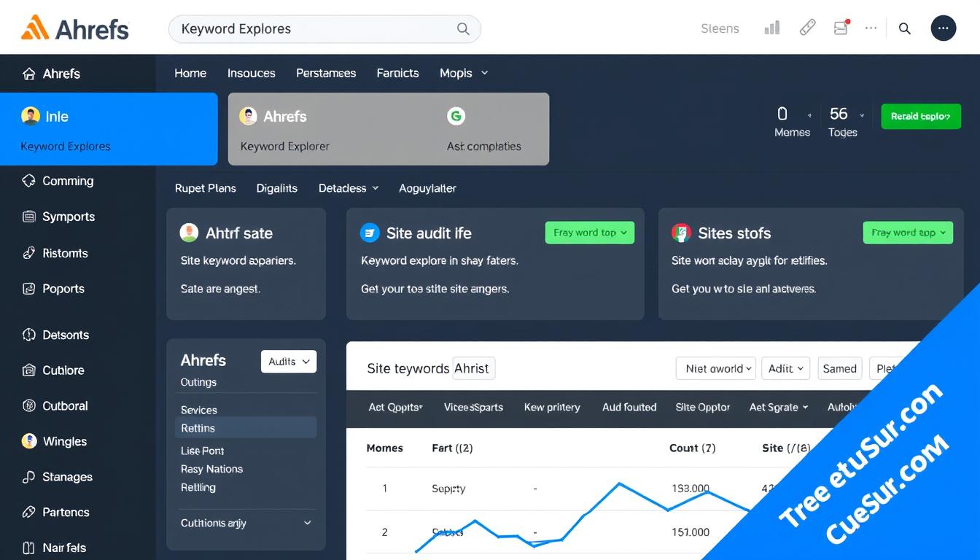The width and height of the screenshot is (980, 560).
Task: Switch to the Aoguylalter tab
Action: tap(427, 188)
